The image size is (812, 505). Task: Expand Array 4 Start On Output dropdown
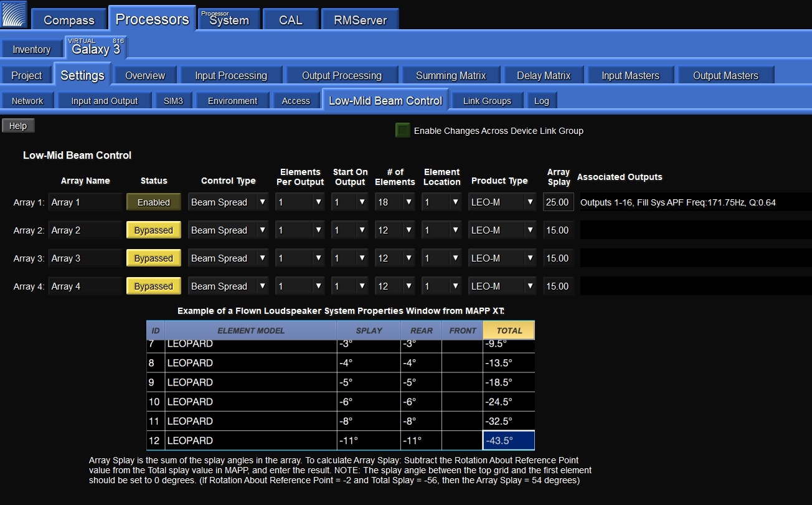click(x=350, y=286)
